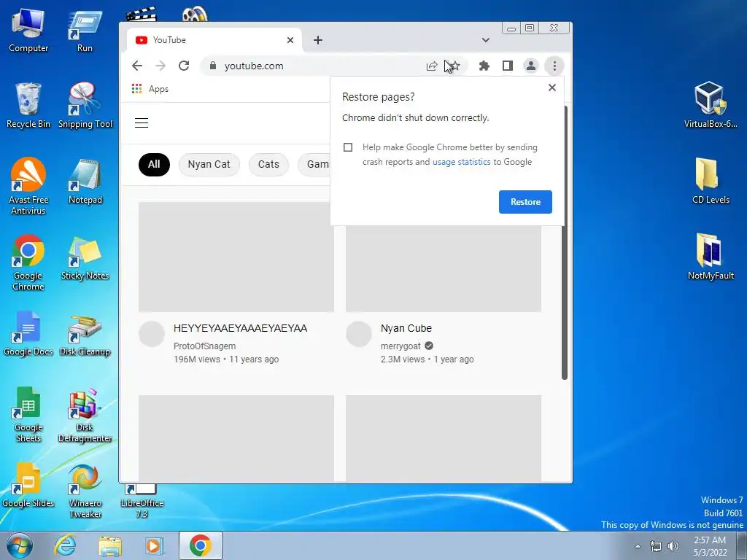The width and height of the screenshot is (747, 560).
Task: Select the Disk Cleanup shortcut
Action: (85, 335)
